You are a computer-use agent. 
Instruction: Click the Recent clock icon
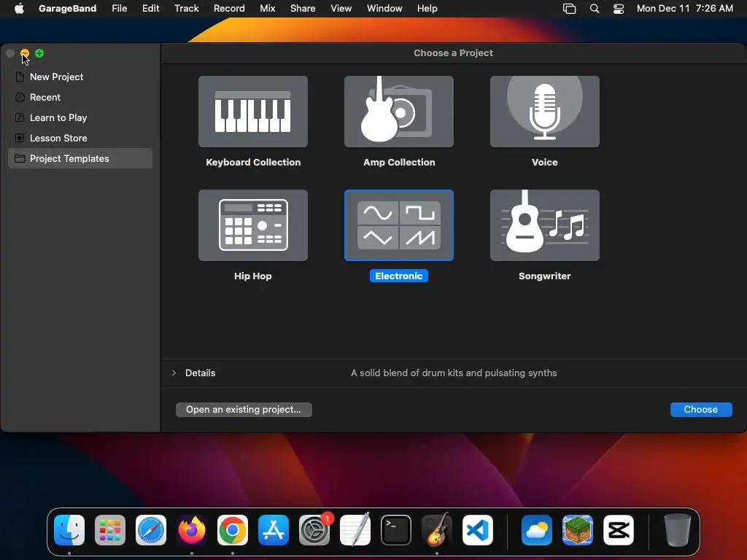click(x=20, y=97)
